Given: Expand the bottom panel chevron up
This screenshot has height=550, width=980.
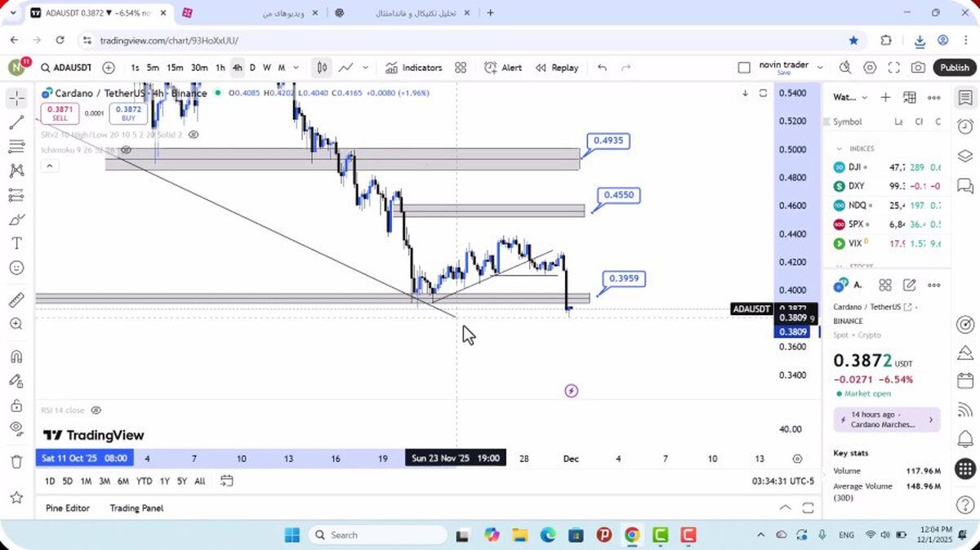Looking at the screenshot, I should pyautogui.click(x=785, y=508).
